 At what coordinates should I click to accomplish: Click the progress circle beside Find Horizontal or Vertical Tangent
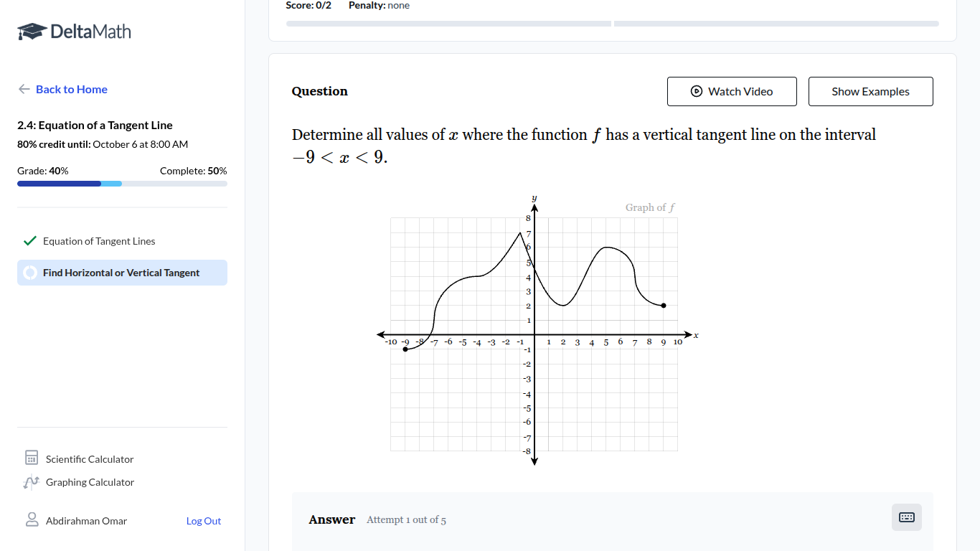30,273
